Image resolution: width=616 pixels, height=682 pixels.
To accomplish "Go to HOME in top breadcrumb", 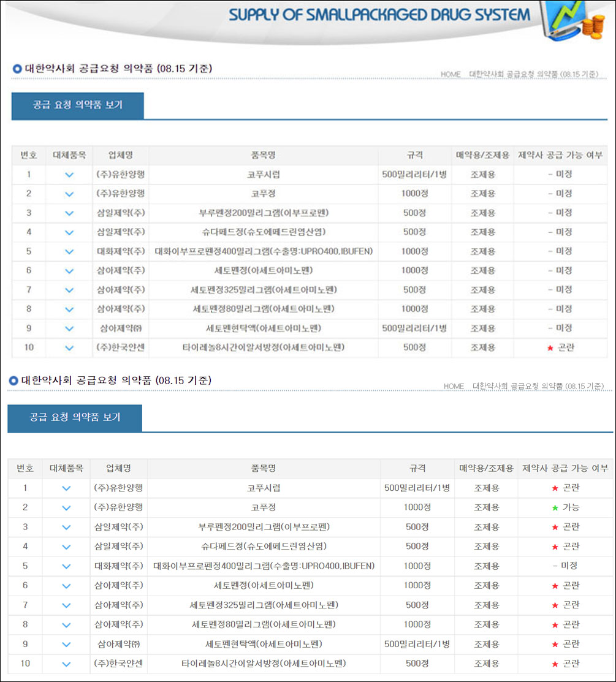I will (451, 74).
